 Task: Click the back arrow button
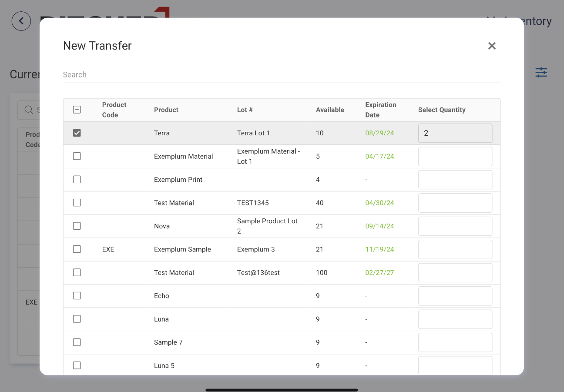pos(21,21)
